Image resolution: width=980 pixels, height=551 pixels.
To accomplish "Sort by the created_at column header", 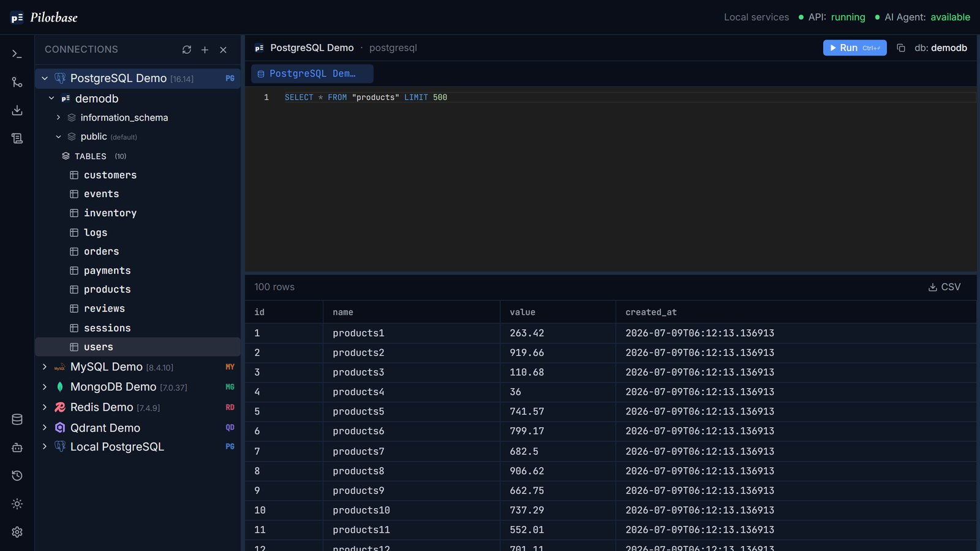I will click(x=650, y=312).
